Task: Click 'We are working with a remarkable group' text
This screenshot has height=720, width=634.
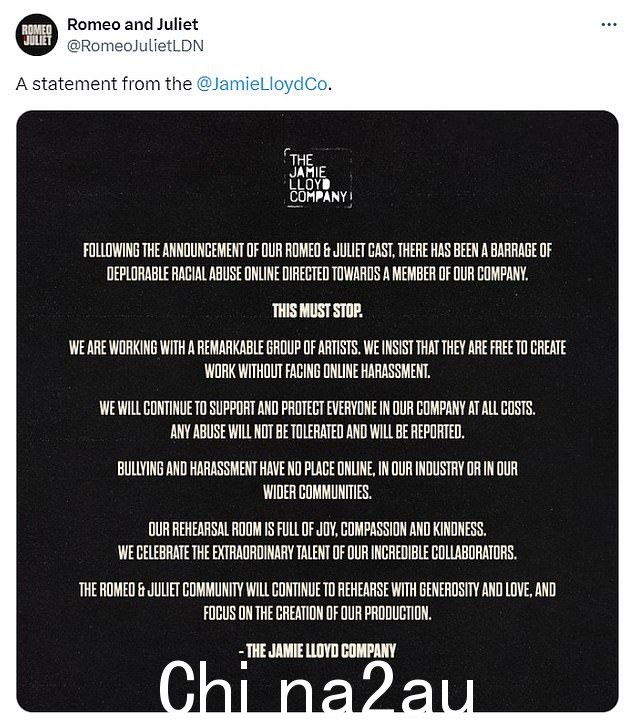Action: click(317, 359)
